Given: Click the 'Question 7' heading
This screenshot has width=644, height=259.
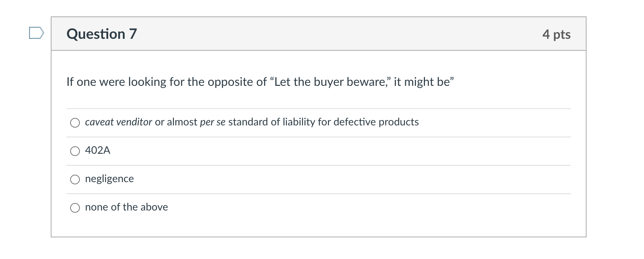Looking at the screenshot, I should [101, 34].
